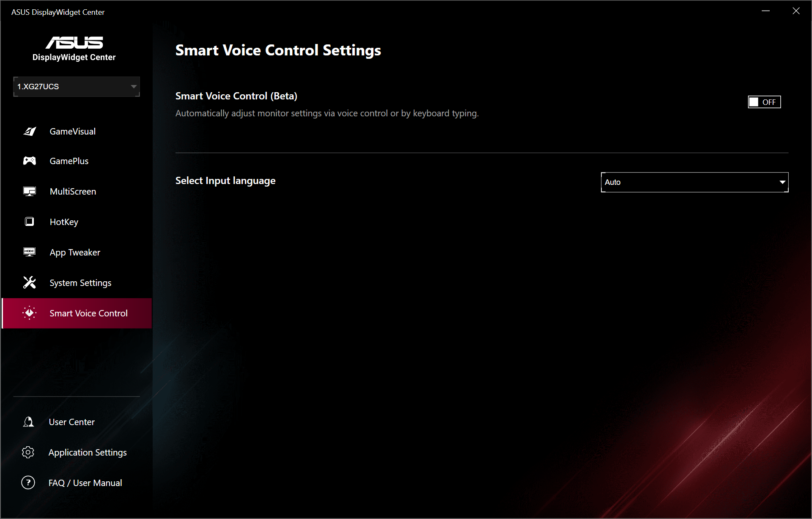Open the FAQ / User Manual link
Screen dimensions: 812x519
(85, 483)
